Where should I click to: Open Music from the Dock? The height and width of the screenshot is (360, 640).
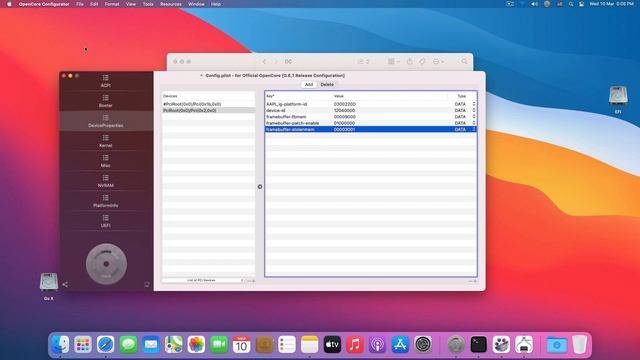pos(355,344)
